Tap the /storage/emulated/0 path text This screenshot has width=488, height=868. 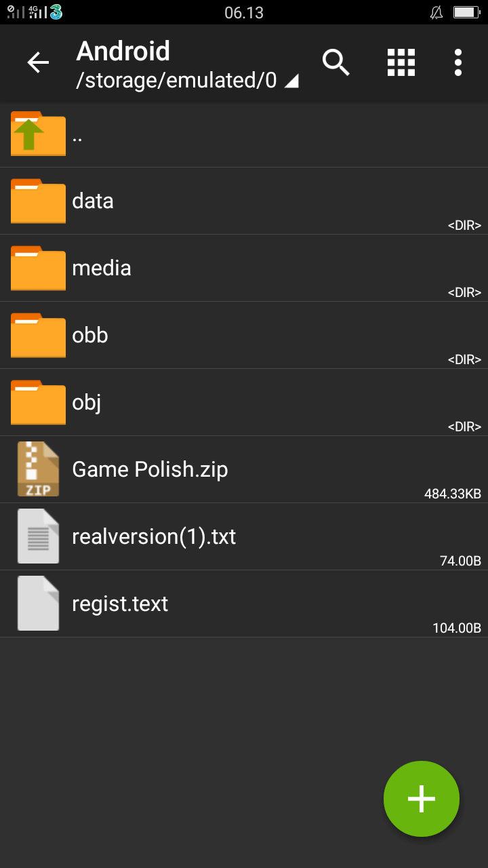tap(176, 81)
